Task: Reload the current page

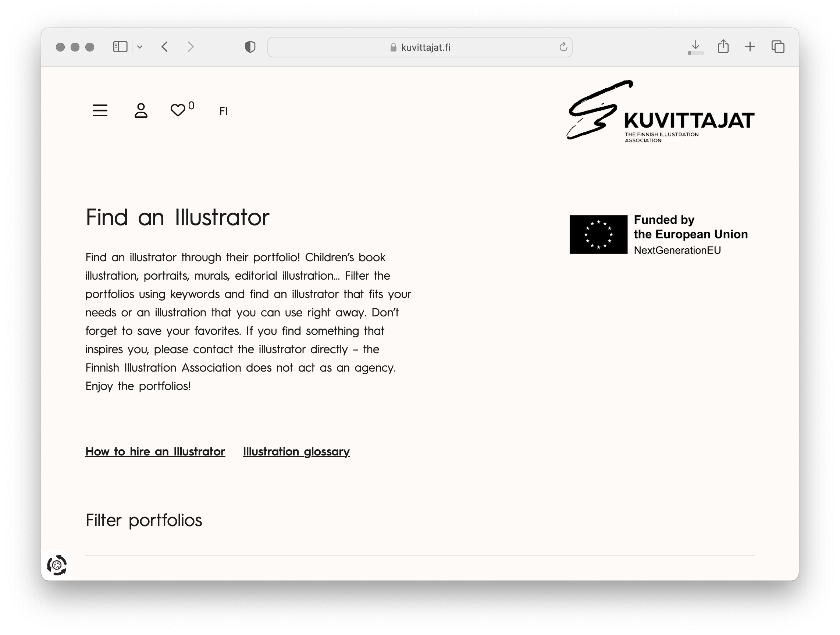Action: pos(563,47)
